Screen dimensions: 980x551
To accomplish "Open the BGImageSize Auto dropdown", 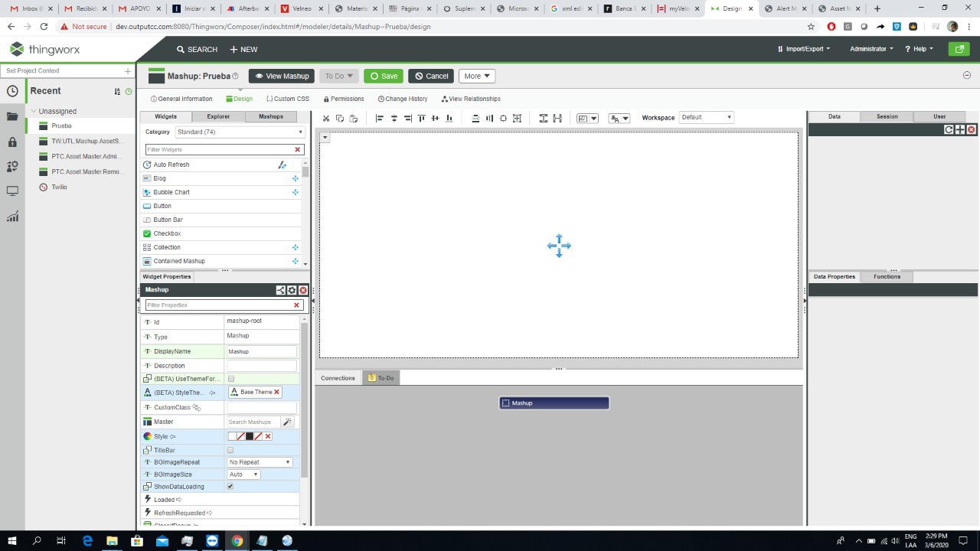I will coord(243,474).
